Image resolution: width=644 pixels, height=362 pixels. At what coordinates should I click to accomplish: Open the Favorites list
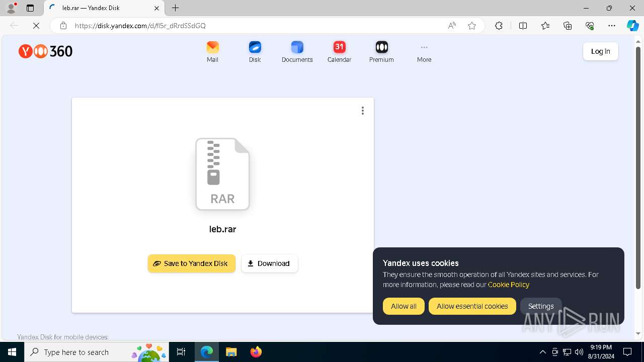545,26
